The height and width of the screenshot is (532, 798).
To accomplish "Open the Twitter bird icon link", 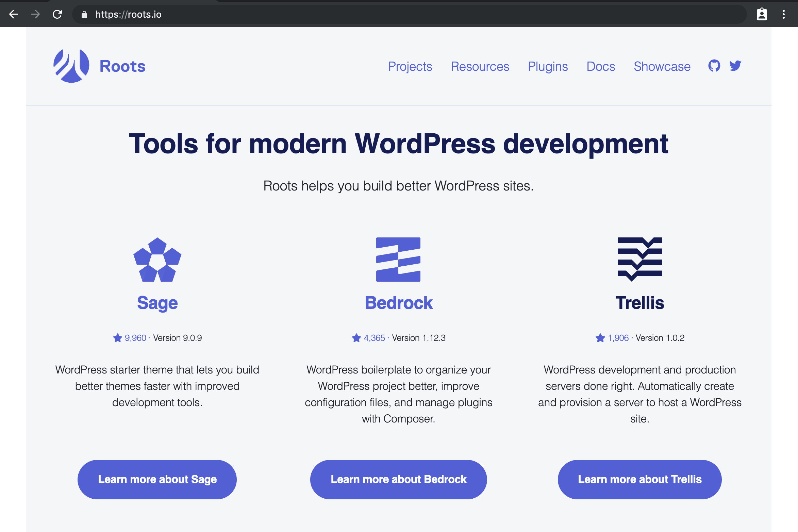I will point(735,66).
